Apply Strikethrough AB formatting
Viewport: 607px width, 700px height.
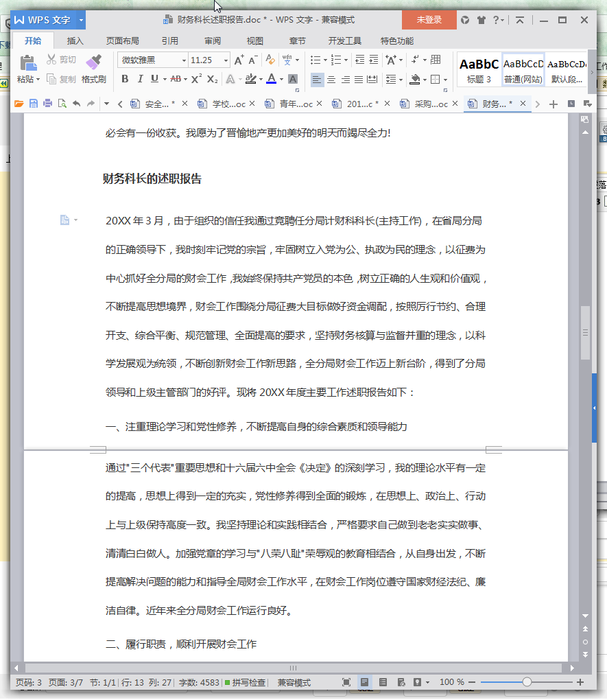coord(176,79)
